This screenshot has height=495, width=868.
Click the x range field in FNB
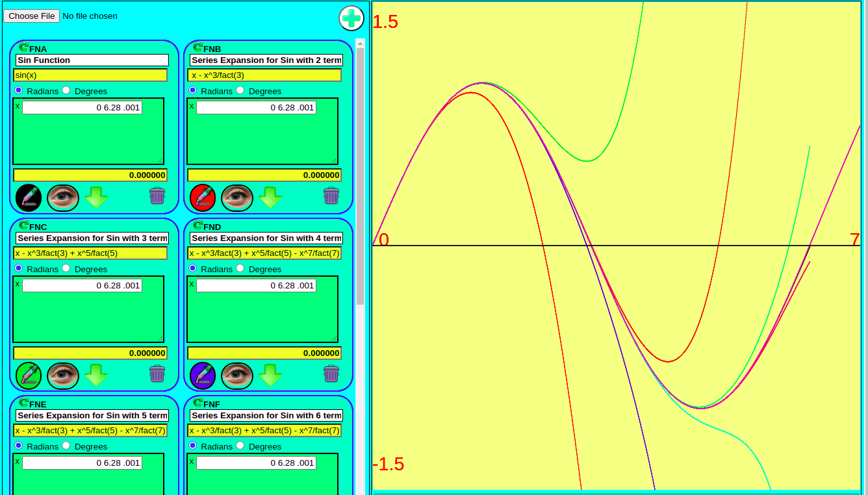click(256, 107)
